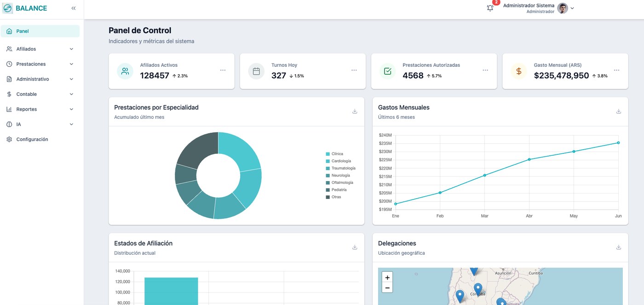Click the Gasto Mensual dollar icon
644x305 pixels.
click(519, 71)
